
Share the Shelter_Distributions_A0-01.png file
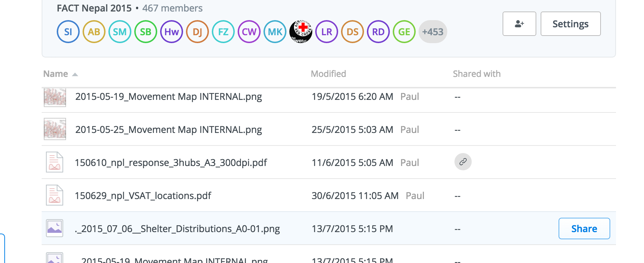(x=584, y=229)
